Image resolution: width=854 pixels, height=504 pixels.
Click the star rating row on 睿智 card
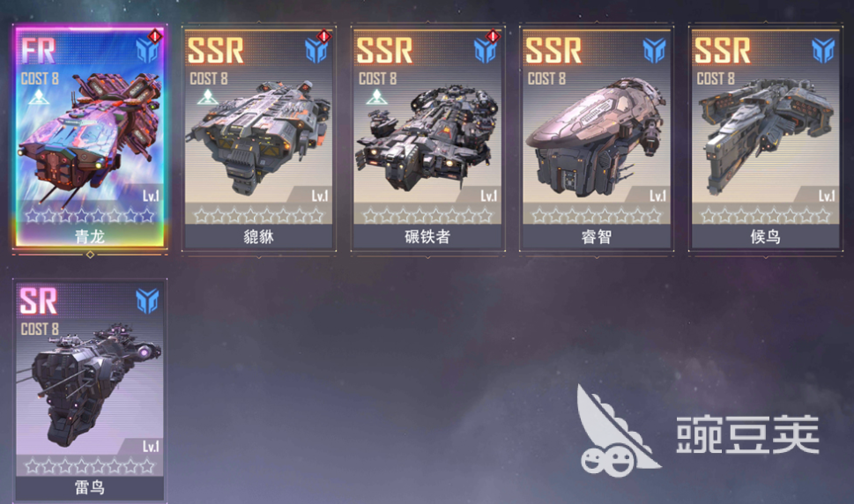click(x=597, y=216)
